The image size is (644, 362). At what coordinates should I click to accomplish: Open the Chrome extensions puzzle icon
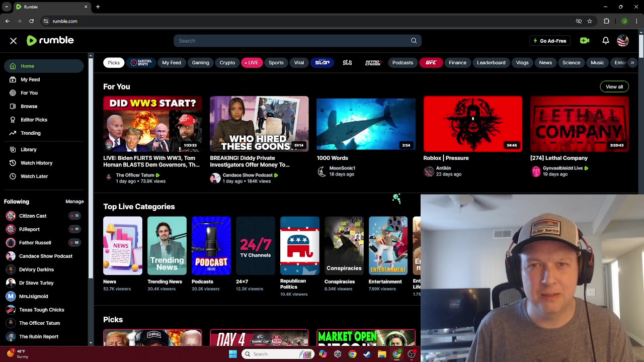606,21
